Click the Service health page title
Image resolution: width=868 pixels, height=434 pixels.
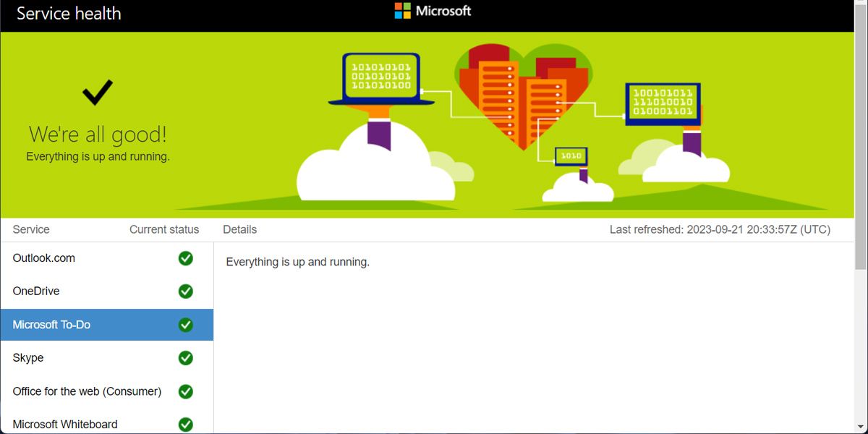69,13
